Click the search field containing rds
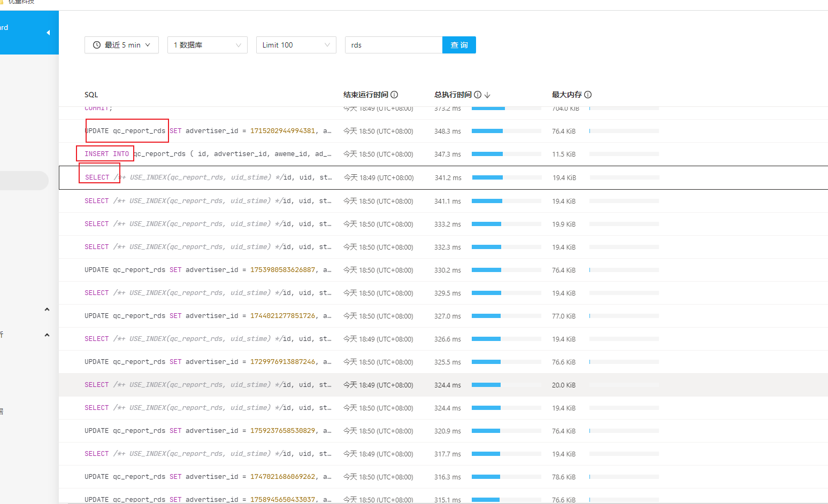This screenshot has width=828, height=504. (x=394, y=45)
